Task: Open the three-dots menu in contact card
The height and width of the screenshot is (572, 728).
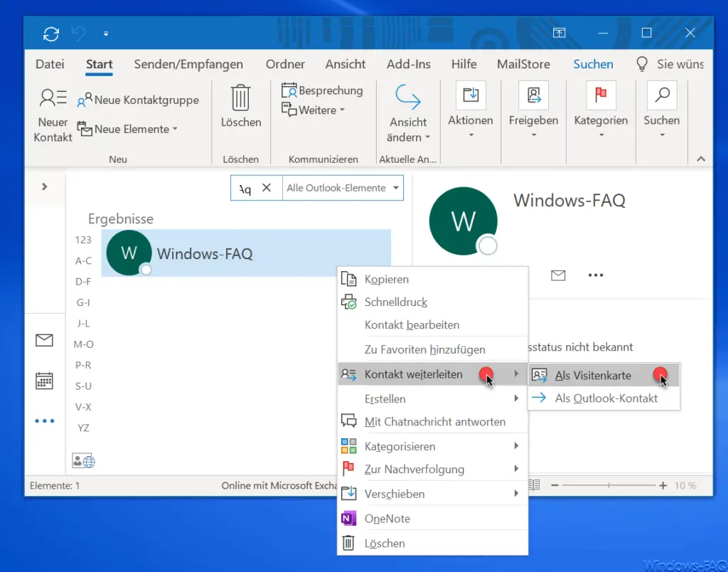Action: click(596, 275)
